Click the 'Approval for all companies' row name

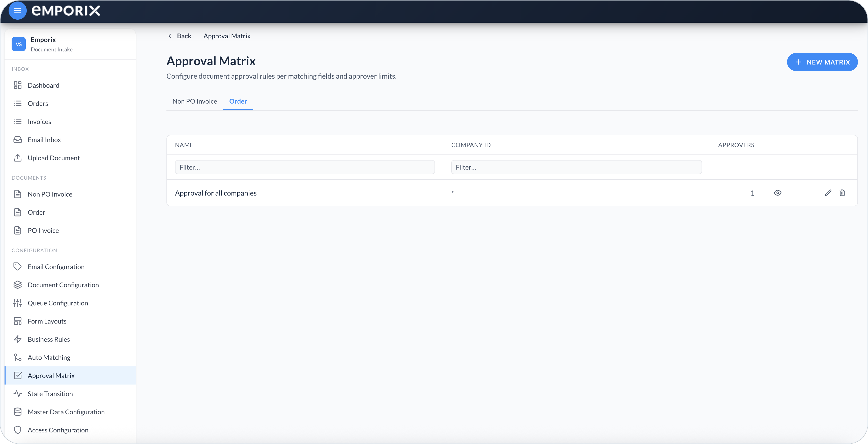point(216,193)
